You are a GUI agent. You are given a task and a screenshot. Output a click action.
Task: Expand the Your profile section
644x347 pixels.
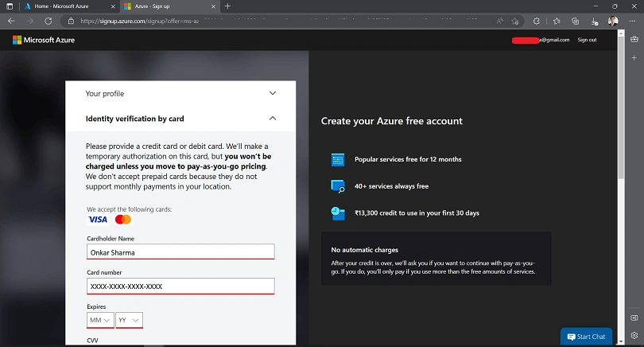tap(180, 93)
